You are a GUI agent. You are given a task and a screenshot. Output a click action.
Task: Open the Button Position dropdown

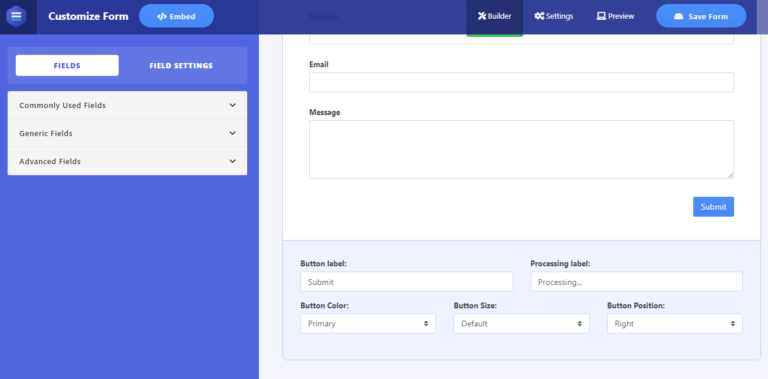tap(675, 324)
